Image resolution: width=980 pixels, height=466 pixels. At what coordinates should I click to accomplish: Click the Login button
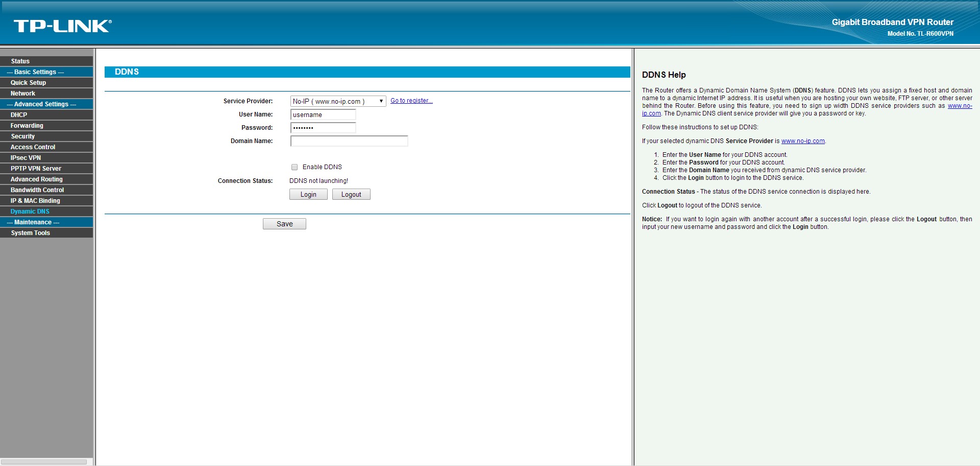[x=308, y=195]
